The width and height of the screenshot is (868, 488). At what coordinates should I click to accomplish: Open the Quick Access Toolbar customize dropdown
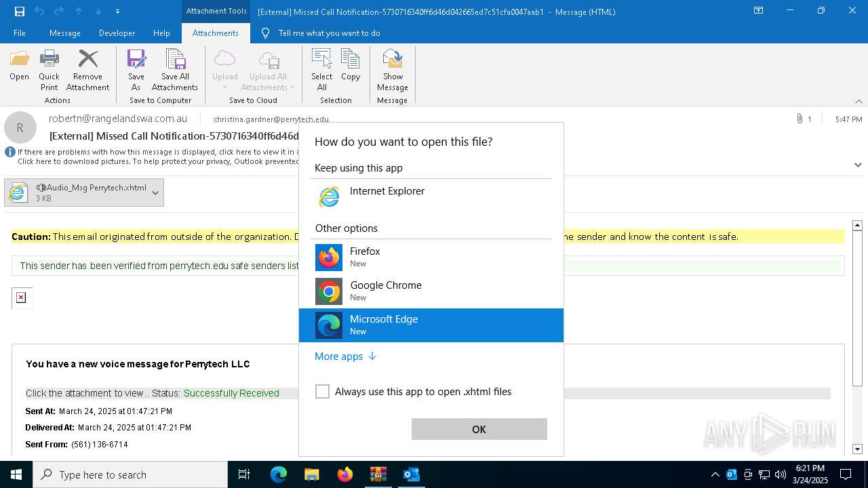[x=118, y=12]
